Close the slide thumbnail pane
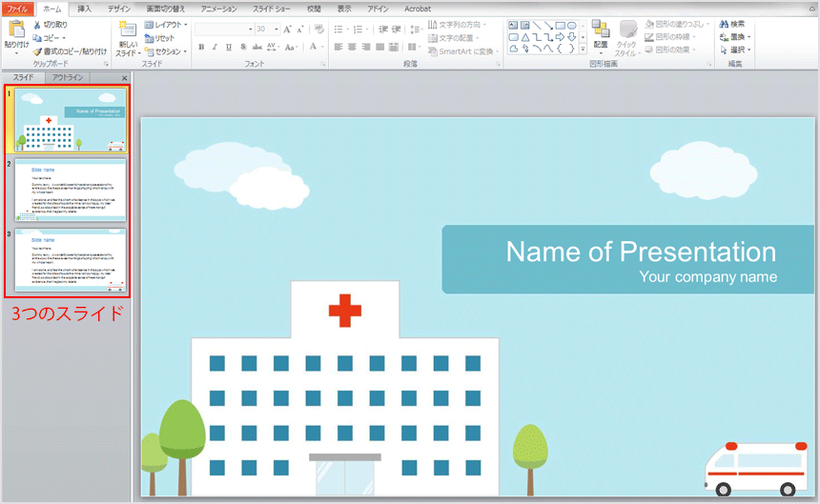The height and width of the screenshot is (504, 820). point(124,78)
